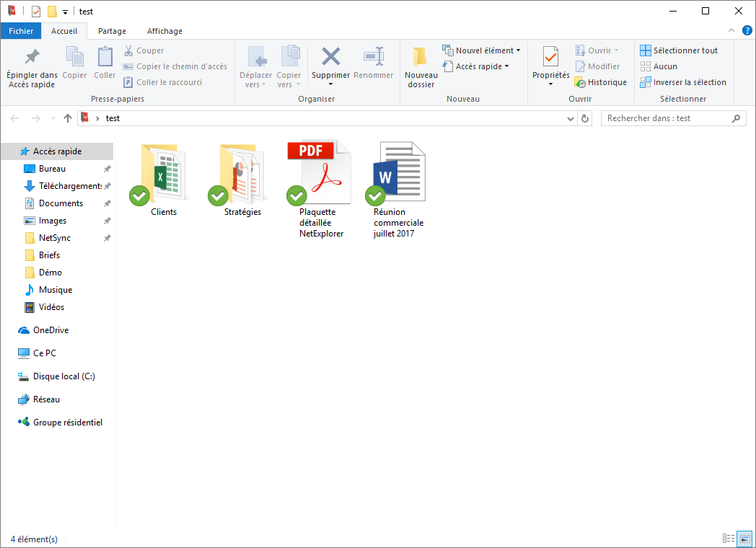The width and height of the screenshot is (756, 548).
Task: Open the blue help question mark
Action: click(x=747, y=30)
